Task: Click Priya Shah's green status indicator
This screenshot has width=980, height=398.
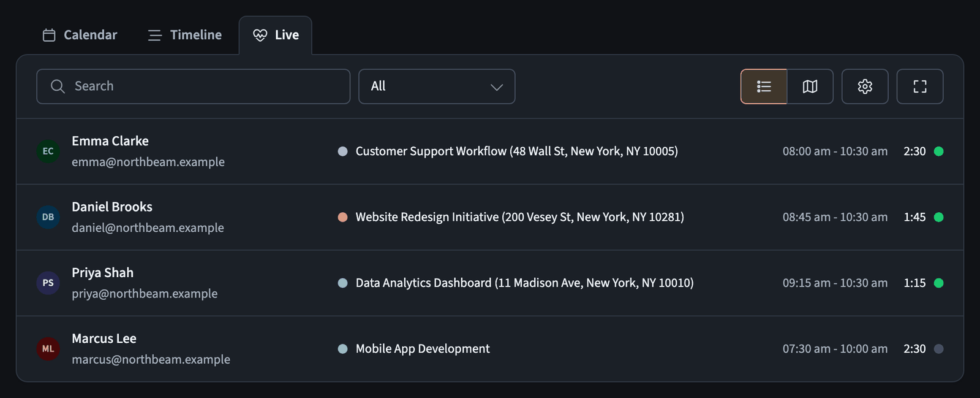Action: pos(938,283)
